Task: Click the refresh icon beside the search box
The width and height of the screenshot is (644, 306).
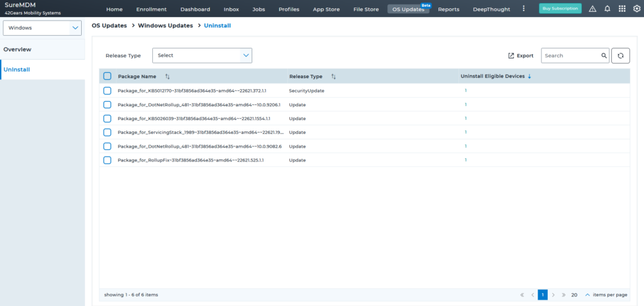Action: (620, 55)
